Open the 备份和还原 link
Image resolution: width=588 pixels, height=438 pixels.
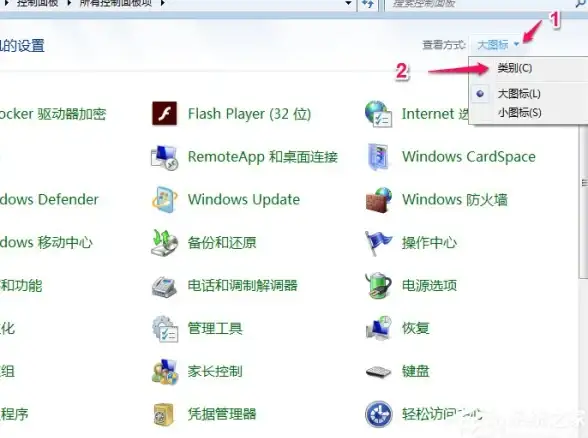[x=222, y=243]
